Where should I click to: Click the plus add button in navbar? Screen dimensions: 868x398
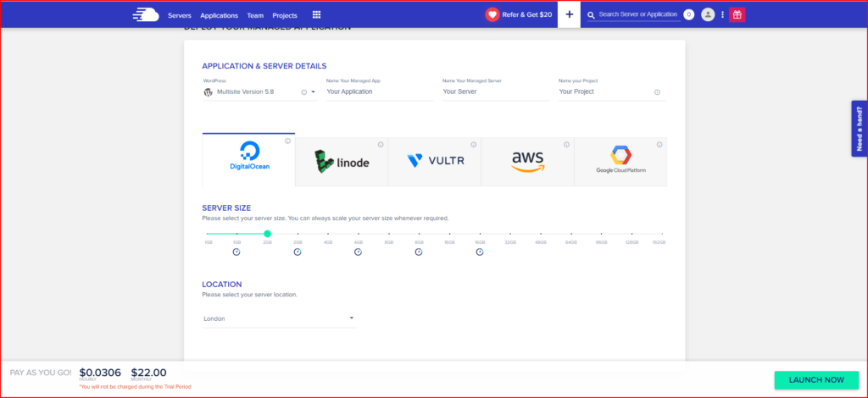[x=569, y=14]
